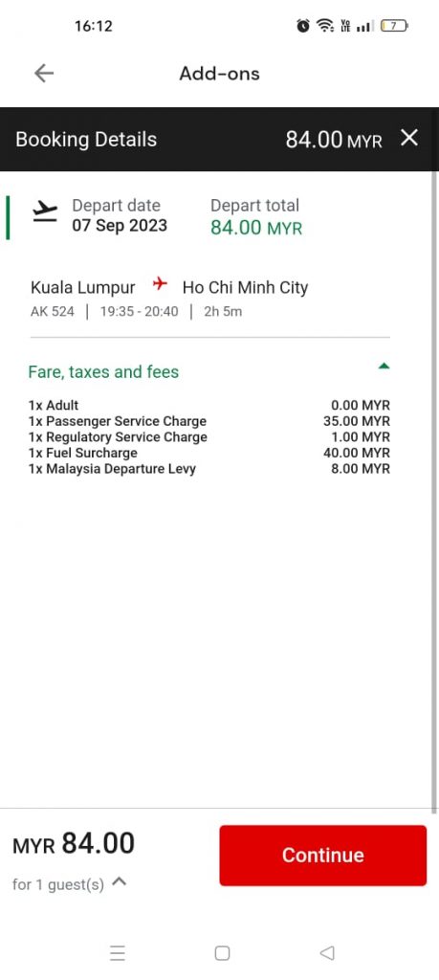Click the vertical scrollbar on right edge

434,491
